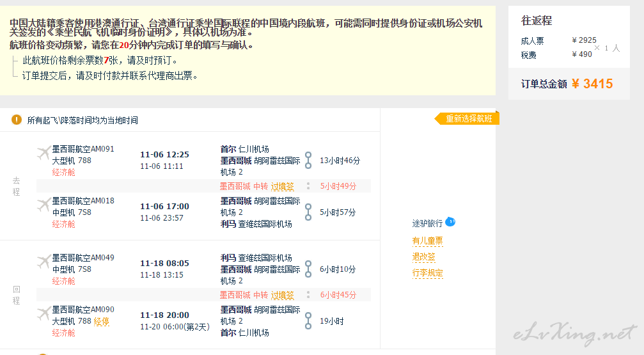Click airplane icon beside flight AM049

pos(43,262)
